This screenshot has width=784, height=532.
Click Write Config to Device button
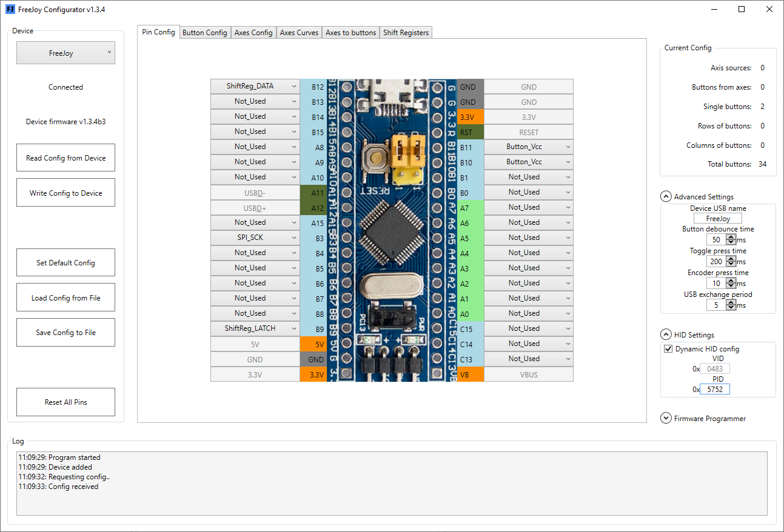tap(65, 193)
